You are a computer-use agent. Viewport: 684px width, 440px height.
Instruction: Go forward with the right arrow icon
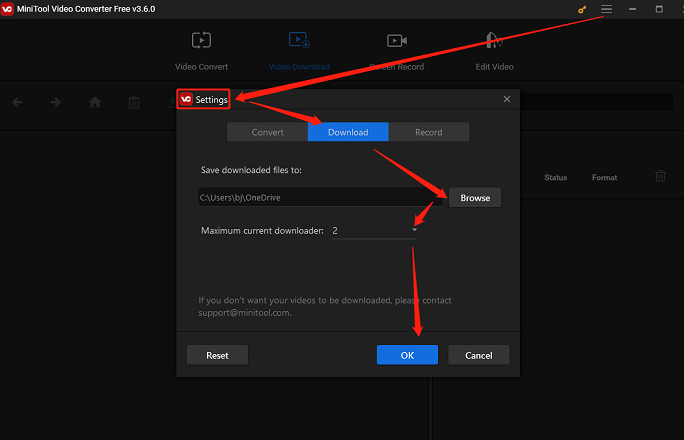[x=55, y=102]
